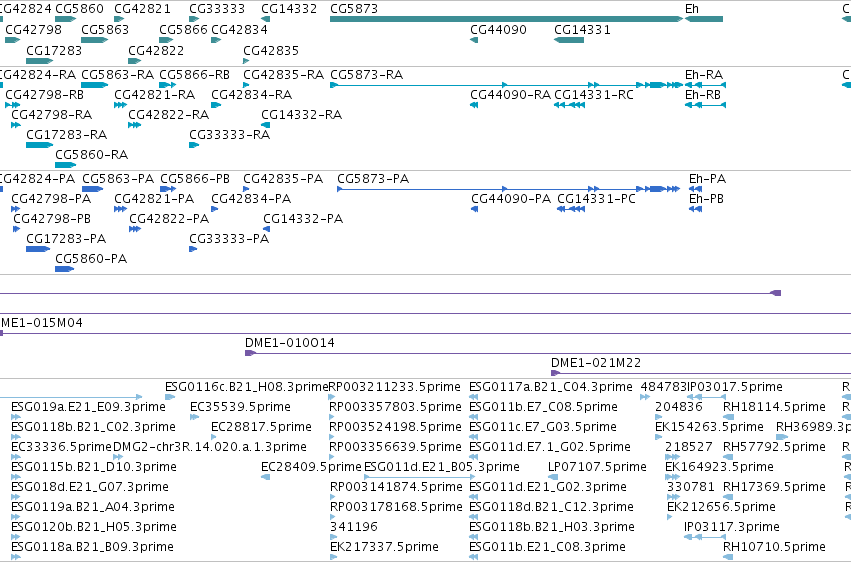Screen dimensions: 851x562
Task: Open transcript CG14331-RC
Action: pyautogui.click(x=594, y=94)
